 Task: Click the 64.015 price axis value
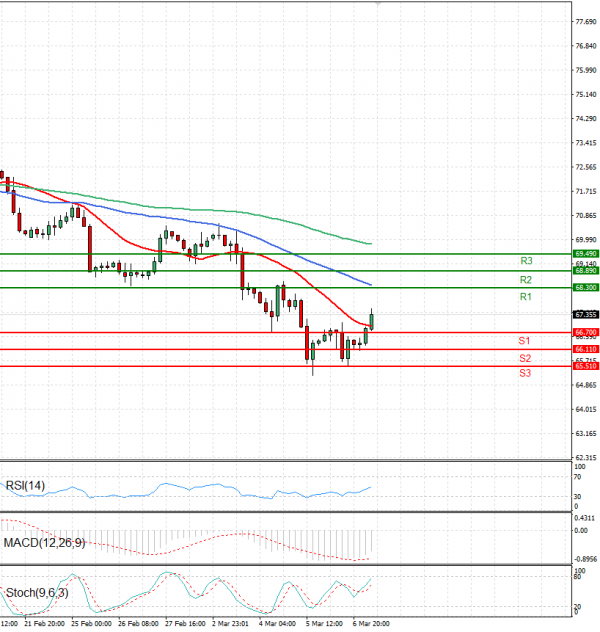[x=586, y=410]
